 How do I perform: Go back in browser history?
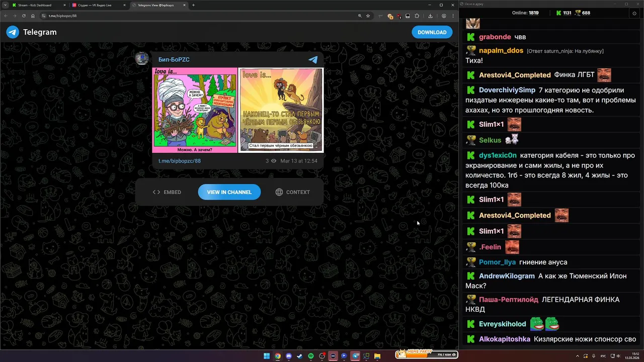[6, 16]
